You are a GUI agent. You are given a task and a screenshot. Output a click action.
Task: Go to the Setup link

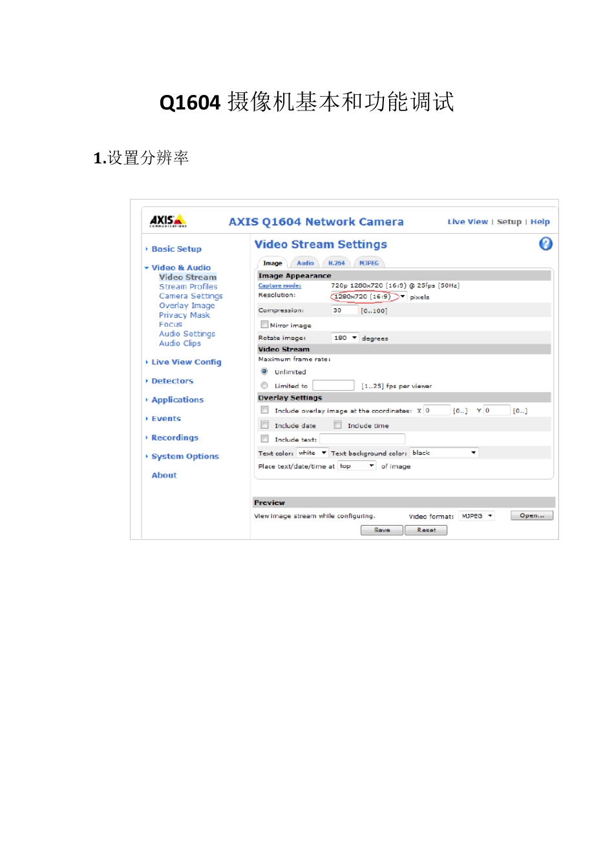tap(509, 222)
